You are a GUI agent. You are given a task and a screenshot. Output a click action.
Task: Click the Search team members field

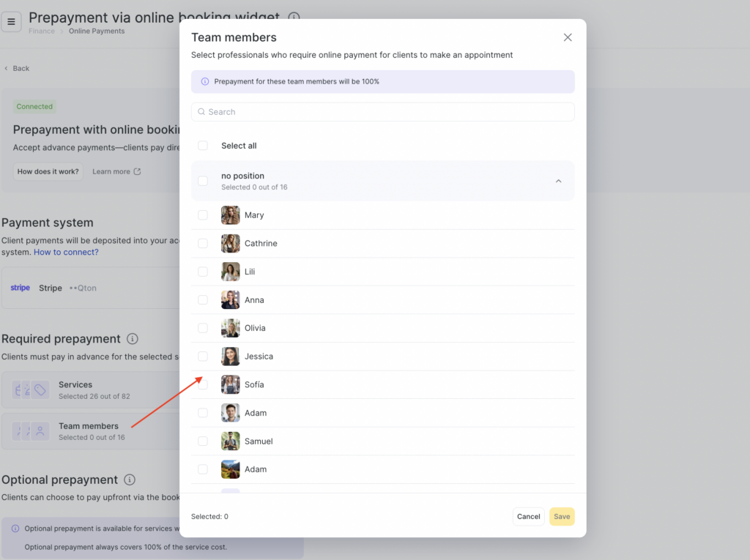pos(382,112)
